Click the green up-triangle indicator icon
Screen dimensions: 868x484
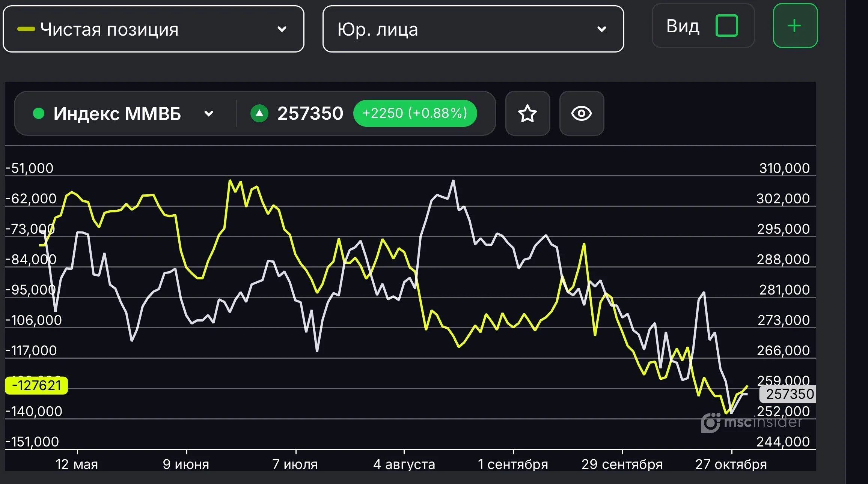[259, 113]
